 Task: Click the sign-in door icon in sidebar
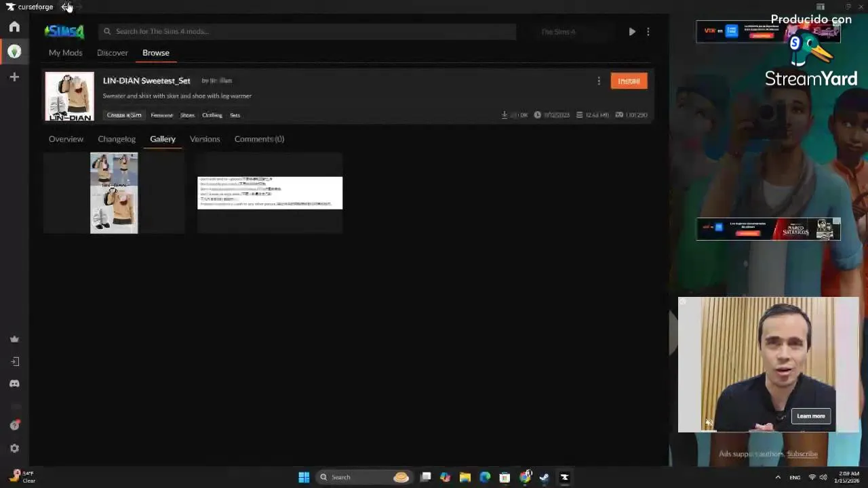click(x=14, y=361)
